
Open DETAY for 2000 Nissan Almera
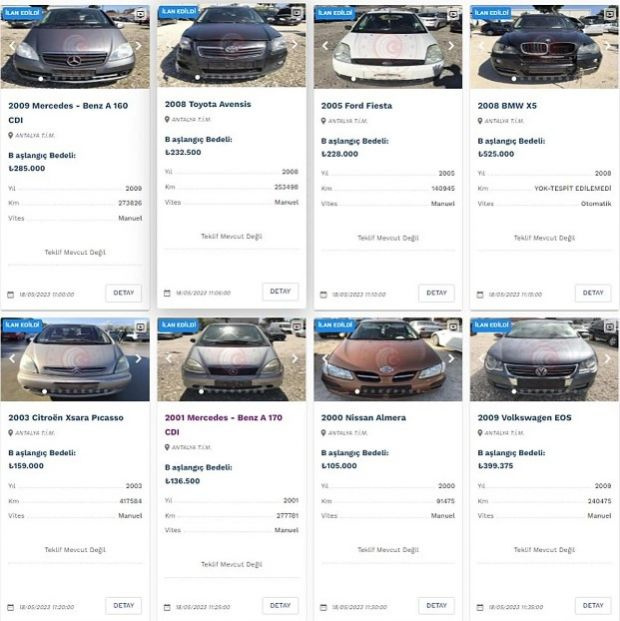[436, 606]
